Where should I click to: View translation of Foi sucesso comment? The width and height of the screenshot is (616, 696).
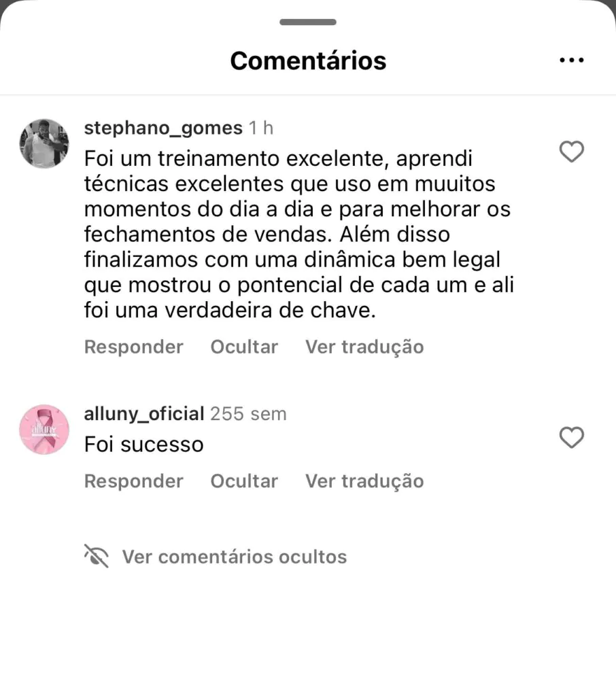(x=364, y=481)
